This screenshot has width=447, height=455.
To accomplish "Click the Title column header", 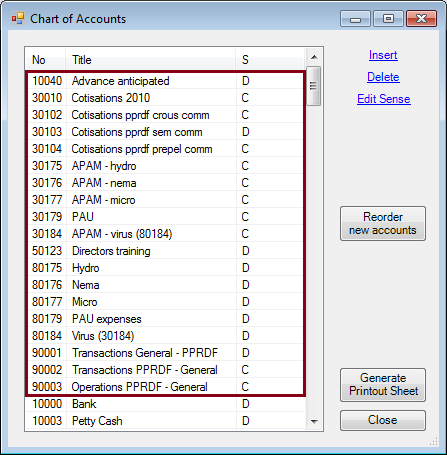I will 150,60.
